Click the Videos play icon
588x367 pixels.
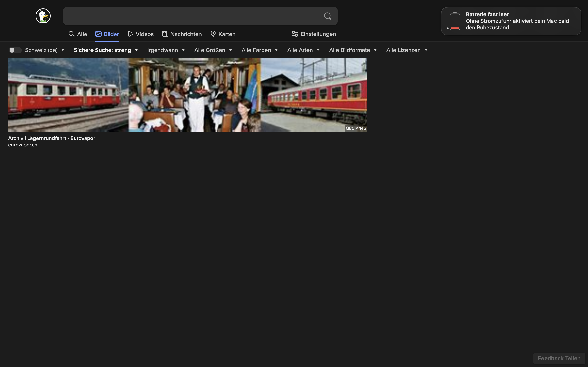130,34
